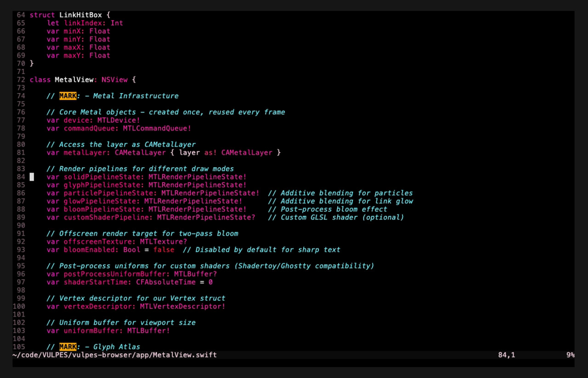Click the "vertexDescriptor" variable name
This screenshot has height=378, width=588.
pyautogui.click(x=98, y=306)
